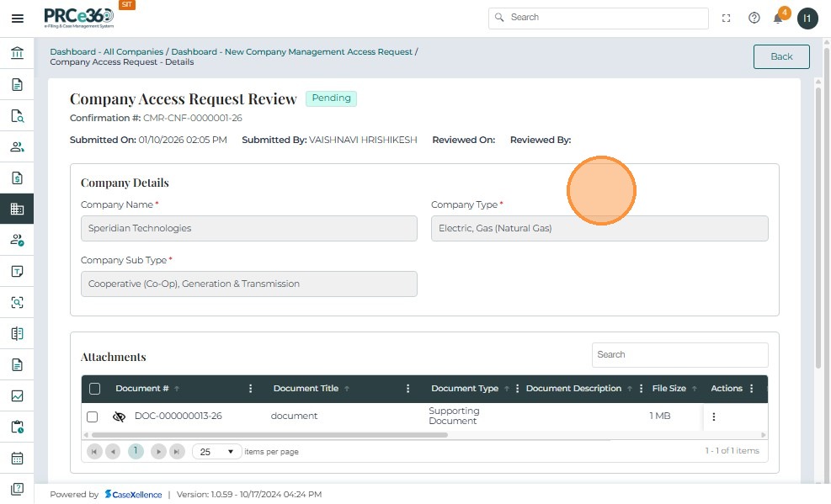Toggle fullscreen mode icon in header
This screenshot has width=831, height=504.
click(x=727, y=19)
